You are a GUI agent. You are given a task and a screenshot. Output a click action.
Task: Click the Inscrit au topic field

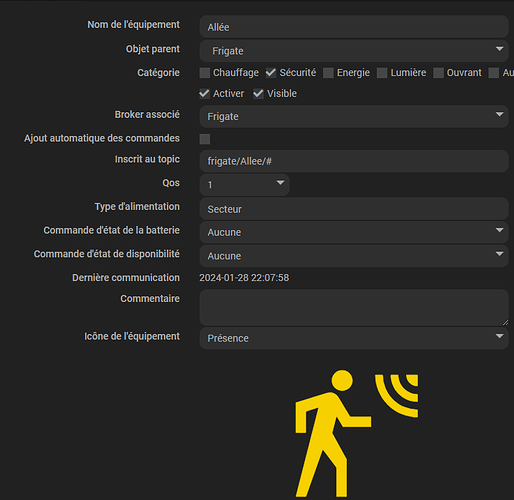coord(354,161)
